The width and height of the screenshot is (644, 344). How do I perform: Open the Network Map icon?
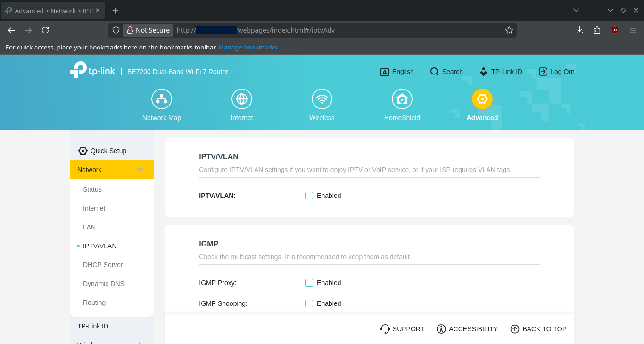click(162, 99)
